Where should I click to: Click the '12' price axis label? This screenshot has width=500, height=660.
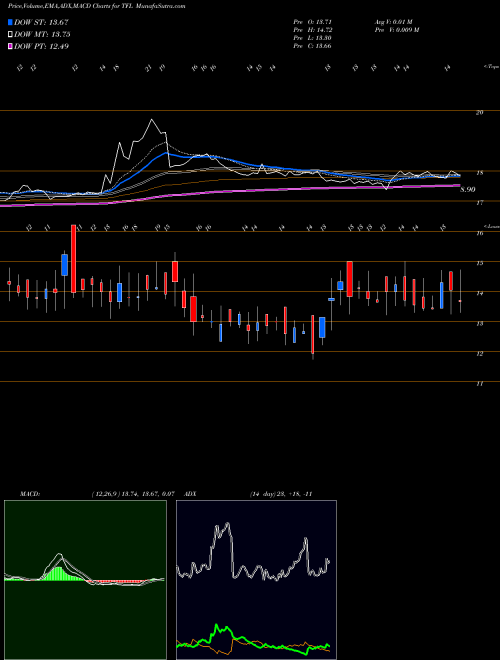pos(479,354)
